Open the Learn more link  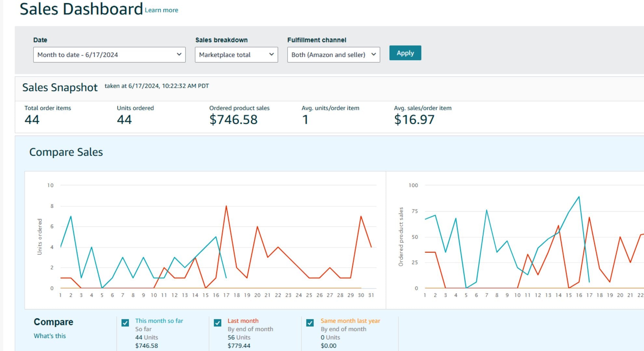[x=161, y=10]
